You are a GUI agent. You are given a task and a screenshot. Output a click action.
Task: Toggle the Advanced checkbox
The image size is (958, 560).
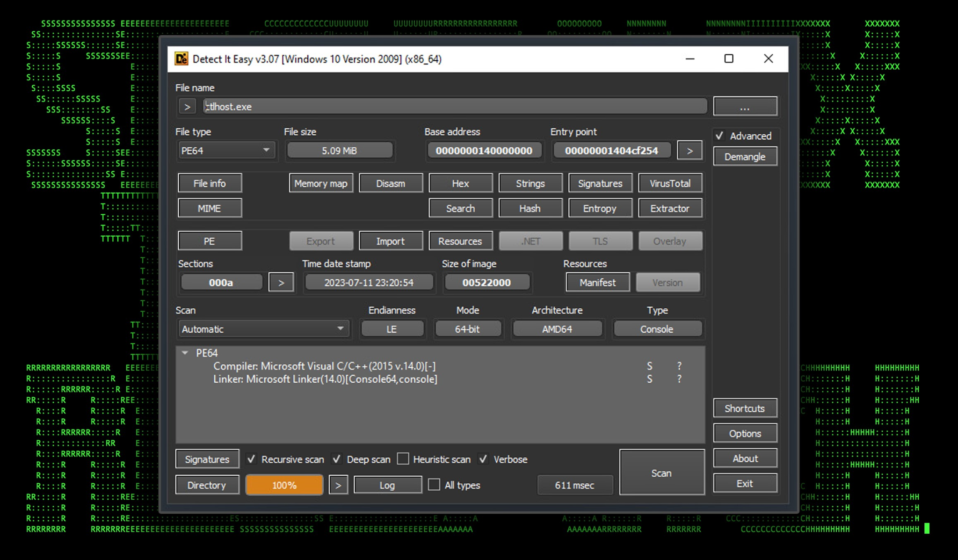pos(720,136)
